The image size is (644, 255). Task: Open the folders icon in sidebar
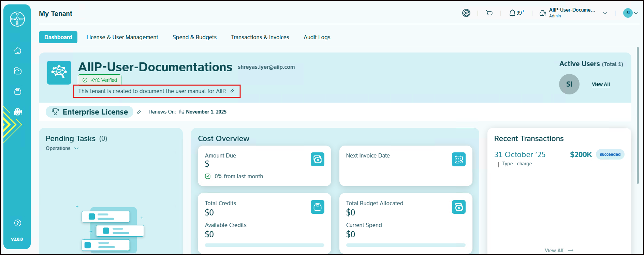point(18,71)
